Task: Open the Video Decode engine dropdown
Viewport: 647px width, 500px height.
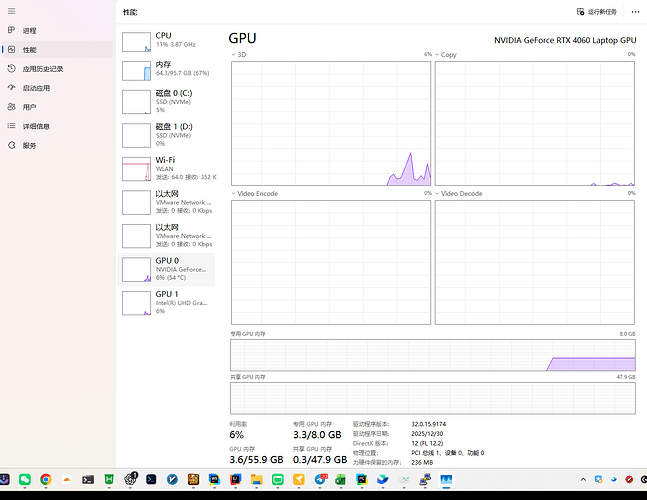Action: pyautogui.click(x=458, y=193)
